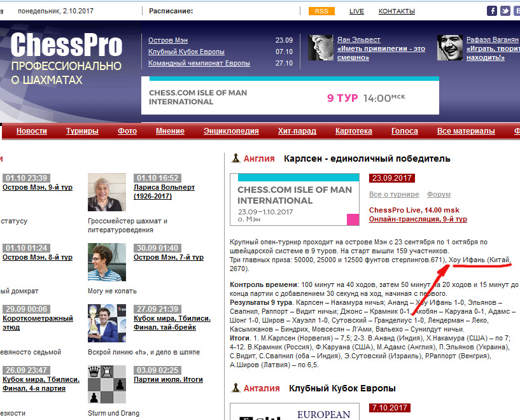The image size is (520, 420).
Task: Click 9 ТУР Isle of Man banner
Action: pos(290,97)
